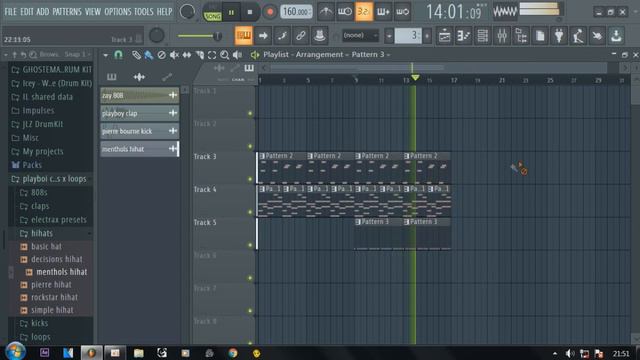Mute Track 4 using its green dot
The height and width of the screenshot is (360, 640).
[x=250, y=212]
